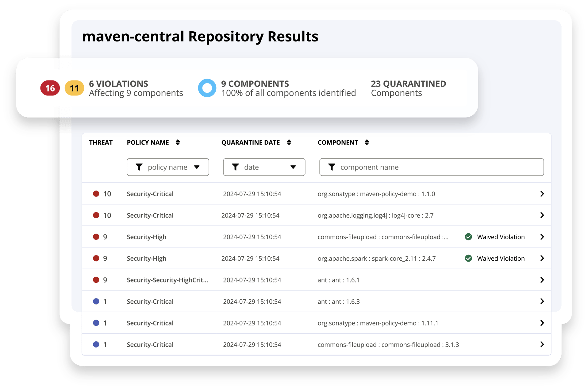The height and width of the screenshot is (389, 588).
Task: Click the blue threat dot on ant 1.6.3 row
Action: (96, 301)
